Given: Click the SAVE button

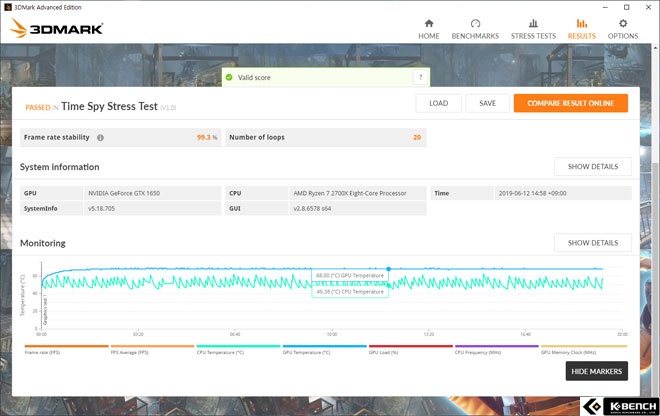Looking at the screenshot, I should tap(487, 103).
